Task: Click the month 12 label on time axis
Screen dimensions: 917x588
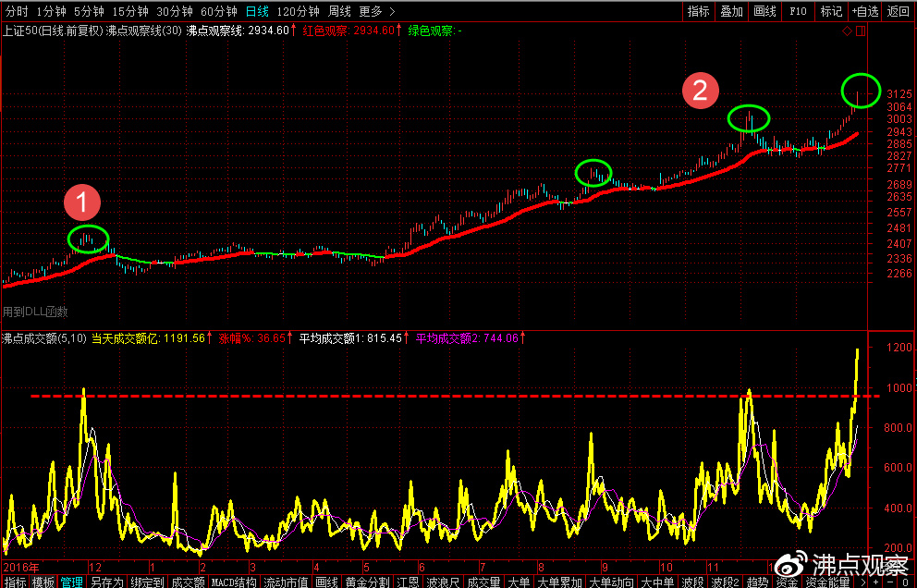Action: click(x=94, y=568)
